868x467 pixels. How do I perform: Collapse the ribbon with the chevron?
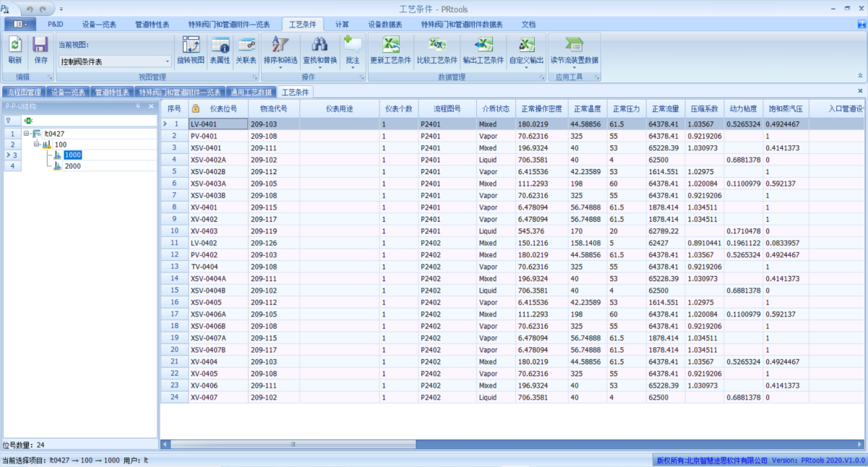tap(859, 76)
